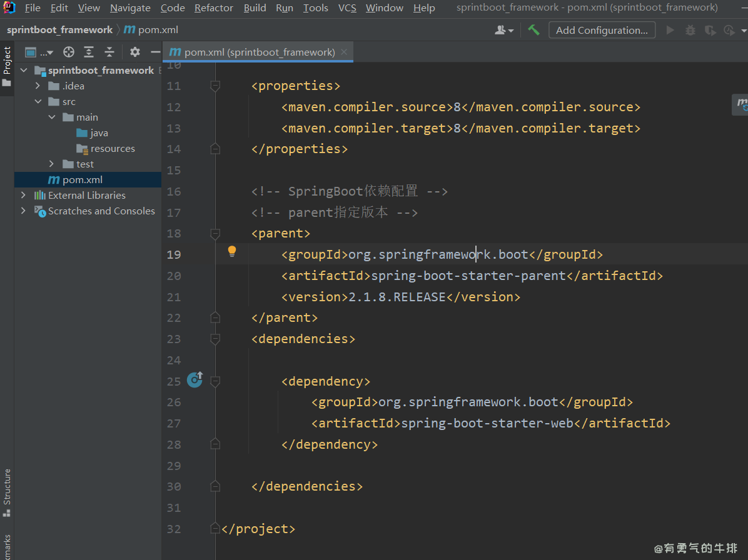Fold the properties block at line 11
748x560 pixels.
click(x=215, y=86)
